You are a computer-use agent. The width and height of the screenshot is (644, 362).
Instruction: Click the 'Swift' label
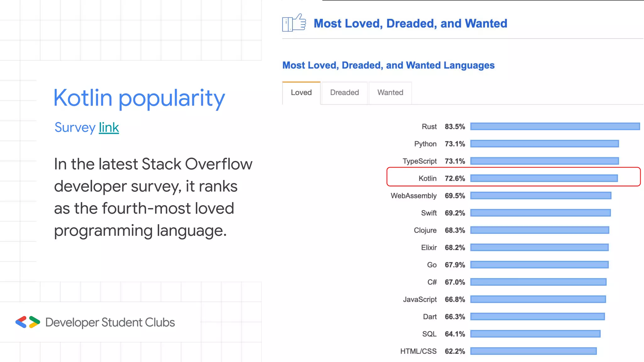point(429,213)
